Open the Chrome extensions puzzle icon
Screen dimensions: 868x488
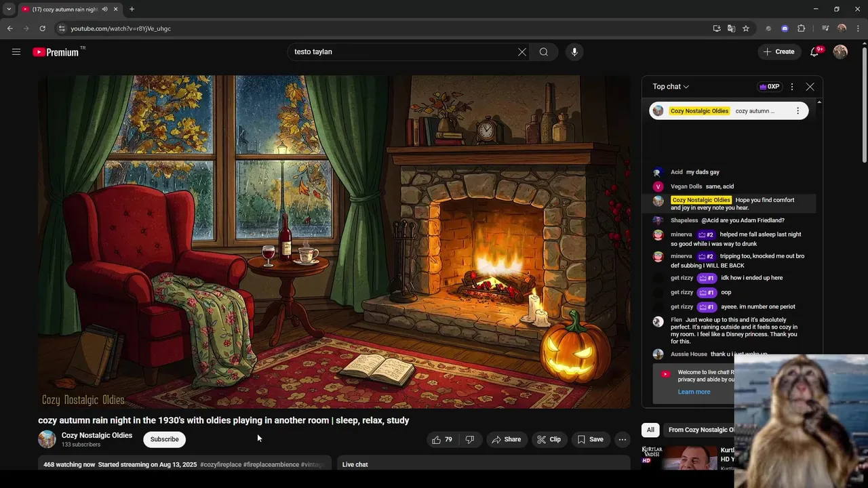801,28
